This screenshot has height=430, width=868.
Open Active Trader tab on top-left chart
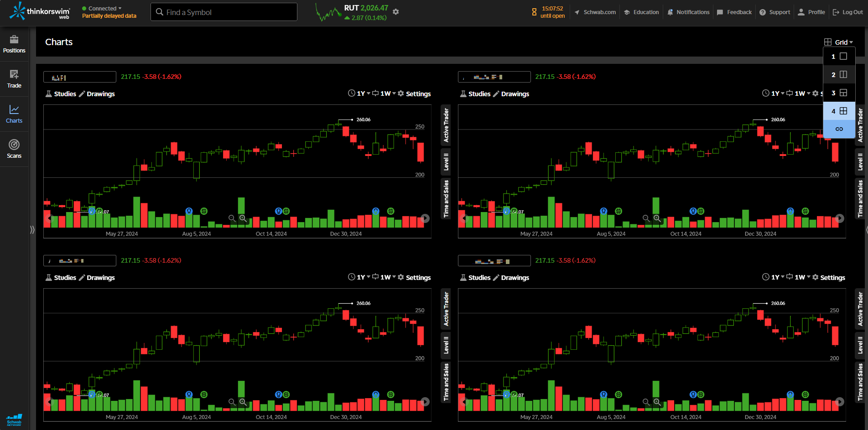pyautogui.click(x=446, y=125)
